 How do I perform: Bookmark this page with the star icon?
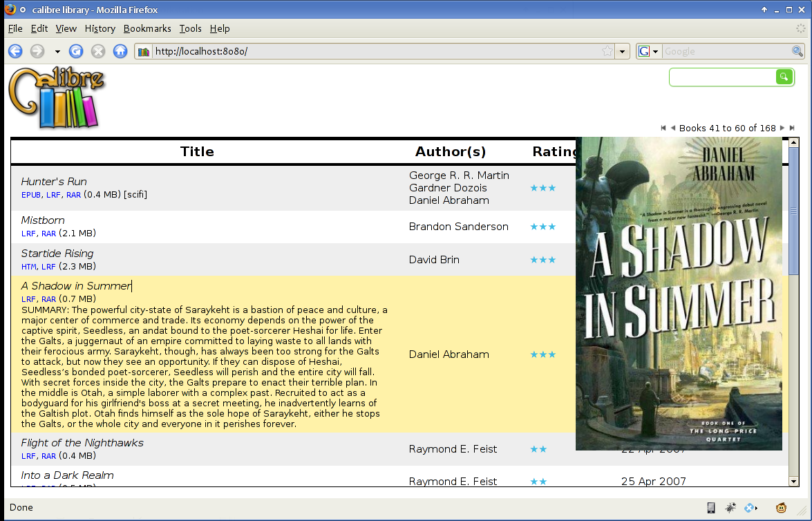click(x=607, y=51)
